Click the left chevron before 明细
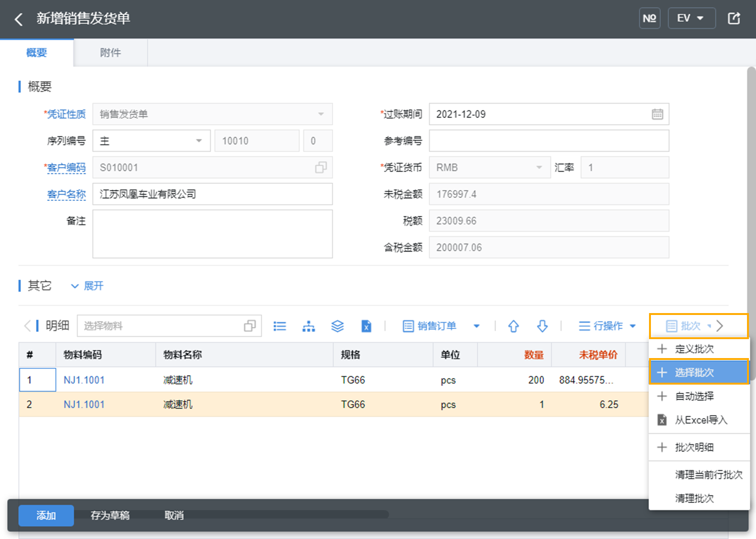Image resolution: width=756 pixels, height=539 pixels. click(x=27, y=326)
